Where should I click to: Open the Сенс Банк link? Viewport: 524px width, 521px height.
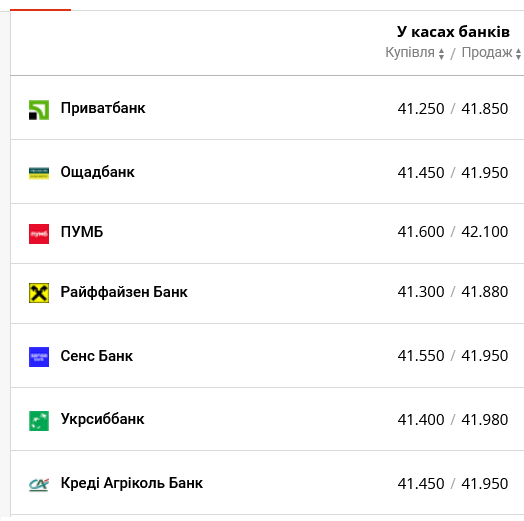(97, 356)
